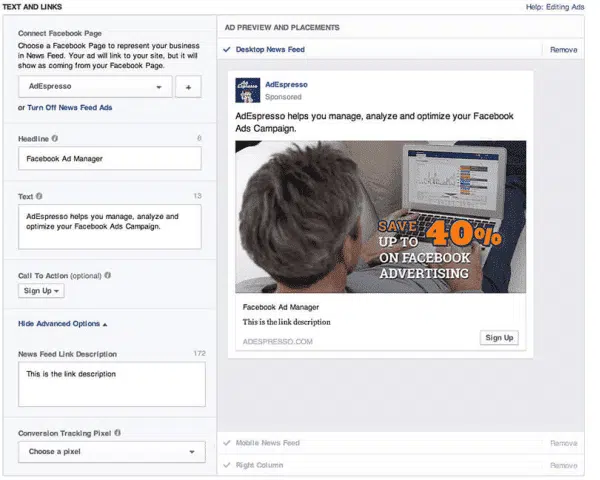This screenshot has height=480, width=600.
Task: Open Help: Editing Ads link
Action: tap(555, 7)
